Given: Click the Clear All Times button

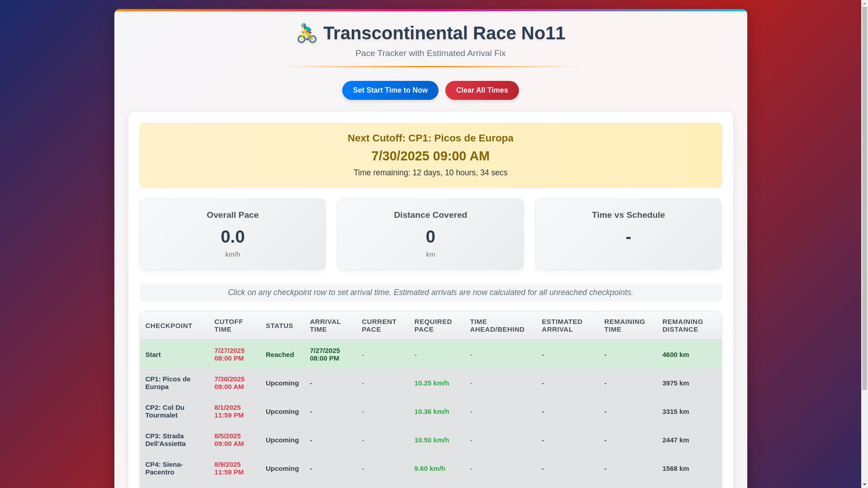Looking at the screenshot, I should pos(482,90).
